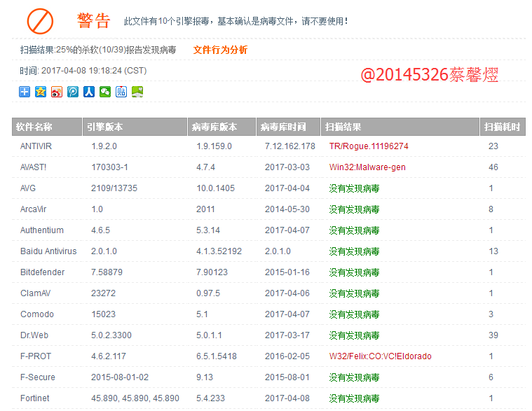Click the plus-shaped more share options icon
The height and width of the screenshot is (411, 532).
(25, 92)
